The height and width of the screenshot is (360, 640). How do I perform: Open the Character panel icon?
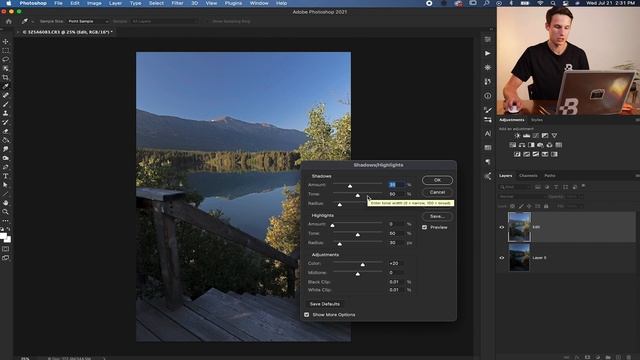pyautogui.click(x=488, y=133)
